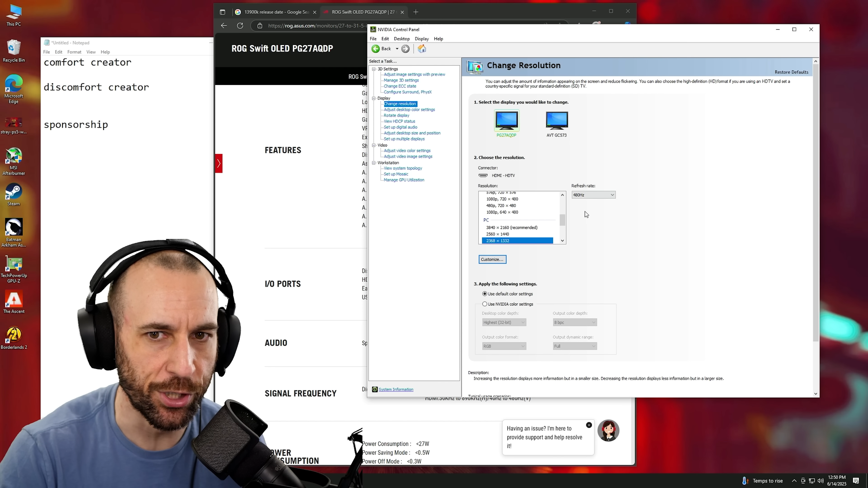Select the PG27AQDP display icon
Screen dimensions: 868x488
coord(506,124)
